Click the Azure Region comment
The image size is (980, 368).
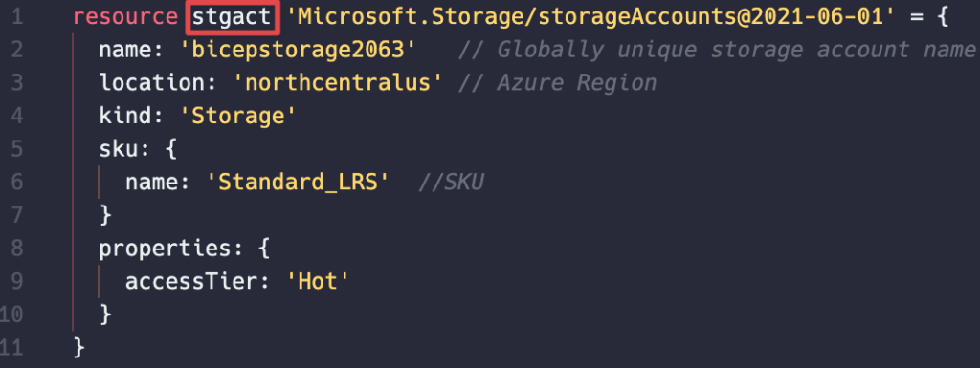557,83
